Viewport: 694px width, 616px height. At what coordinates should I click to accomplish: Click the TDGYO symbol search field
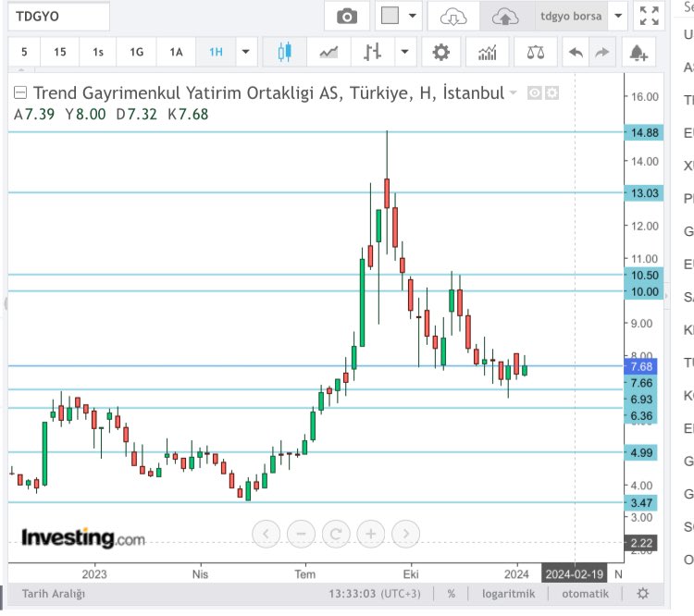pyautogui.click(x=58, y=17)
